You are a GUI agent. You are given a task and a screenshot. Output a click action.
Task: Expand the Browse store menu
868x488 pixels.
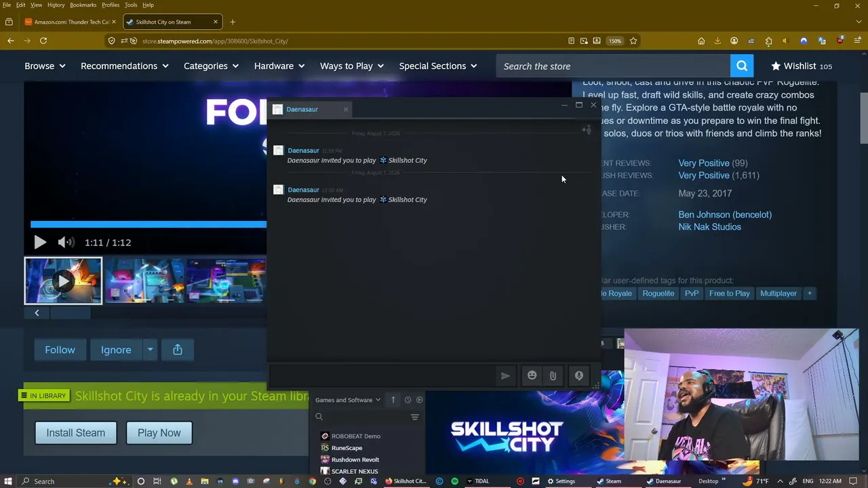(x=45, y=66)
